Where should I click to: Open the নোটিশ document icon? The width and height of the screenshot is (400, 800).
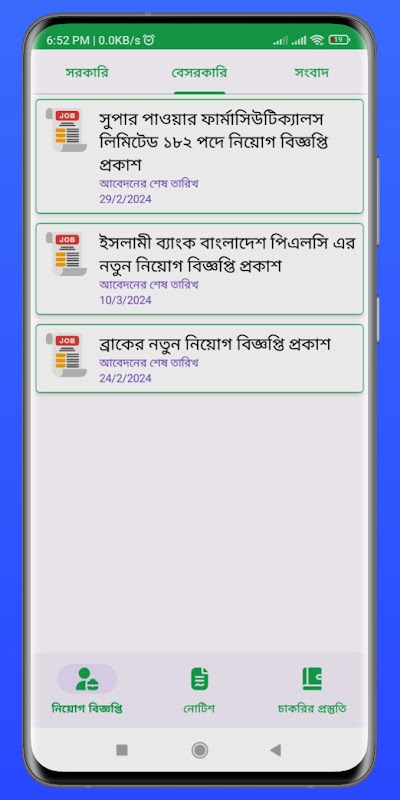[x=199, y=679]
